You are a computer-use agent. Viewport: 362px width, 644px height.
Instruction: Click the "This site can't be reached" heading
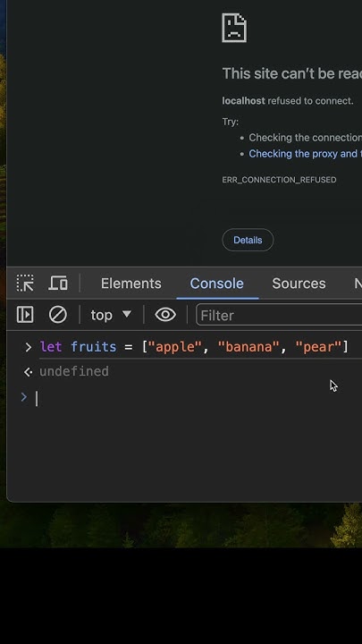291,73
